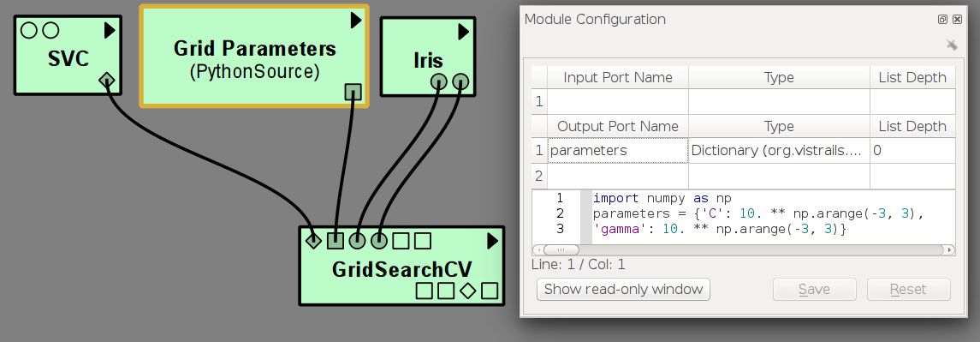Open SVC module's triangle options arrow
This screenshot has width=980, height=342.
pos(110,29)
